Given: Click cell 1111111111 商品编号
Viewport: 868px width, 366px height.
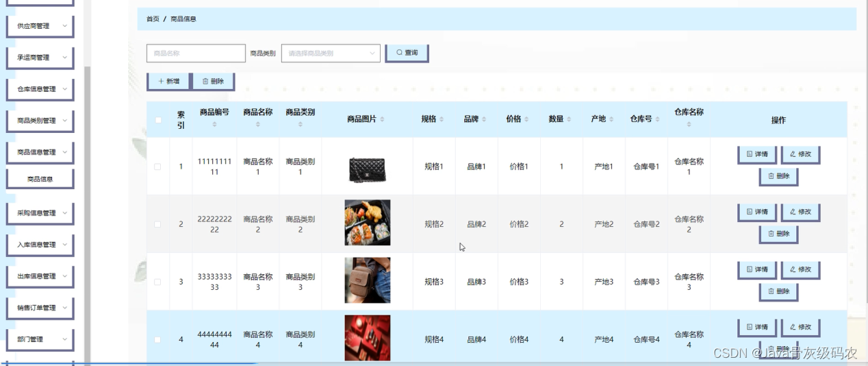Looking at the screenshot, I should coord(214,167).
